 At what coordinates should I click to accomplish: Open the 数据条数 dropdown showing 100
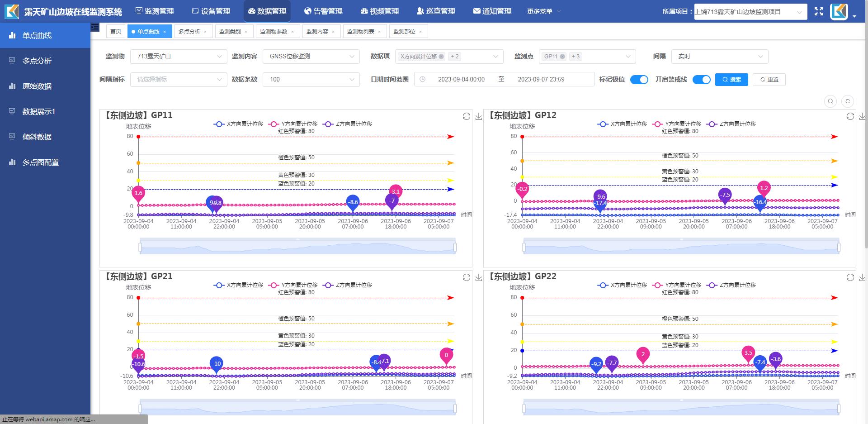pos(311,80)
